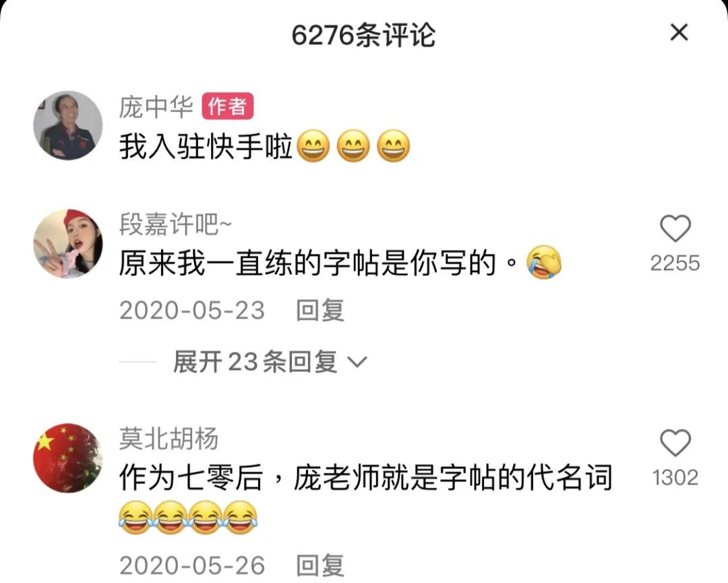The height and width of the screenshot is (583, 728).
Task: Click the 1302 like count
Action: pos(675,478)
